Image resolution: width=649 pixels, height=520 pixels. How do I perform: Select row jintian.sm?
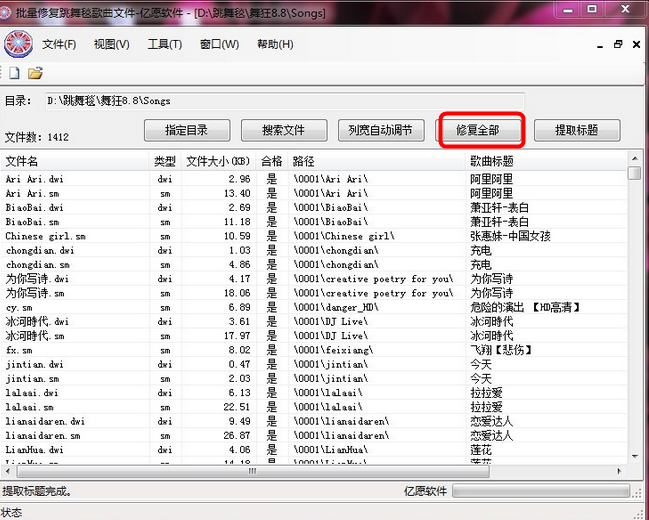coord(314,378)
